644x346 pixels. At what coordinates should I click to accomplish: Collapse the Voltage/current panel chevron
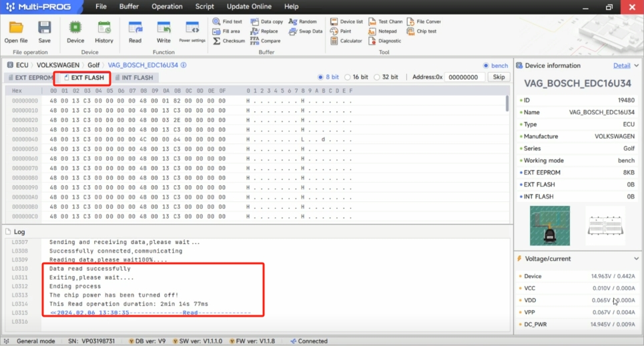click(x=636, y=259)
